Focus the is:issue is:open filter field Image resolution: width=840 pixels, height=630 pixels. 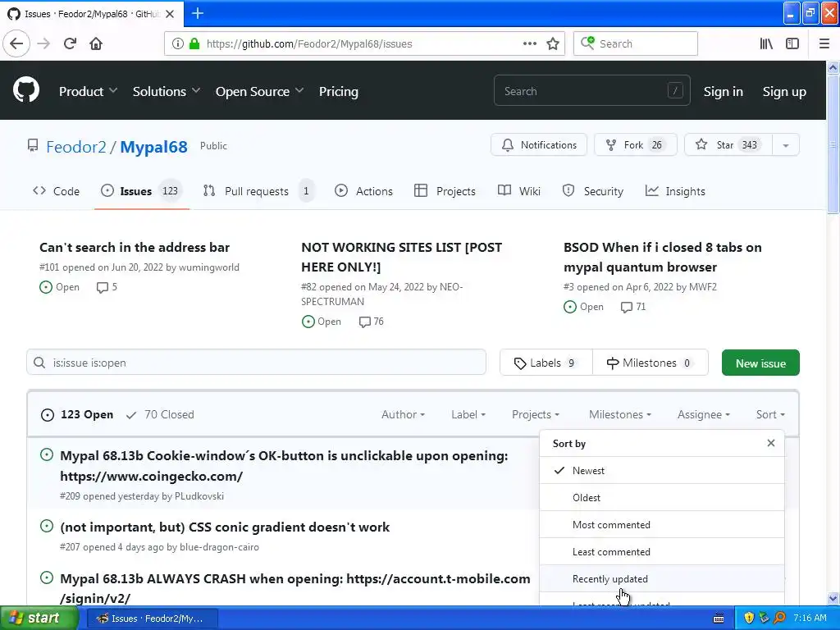coord(257,363)
